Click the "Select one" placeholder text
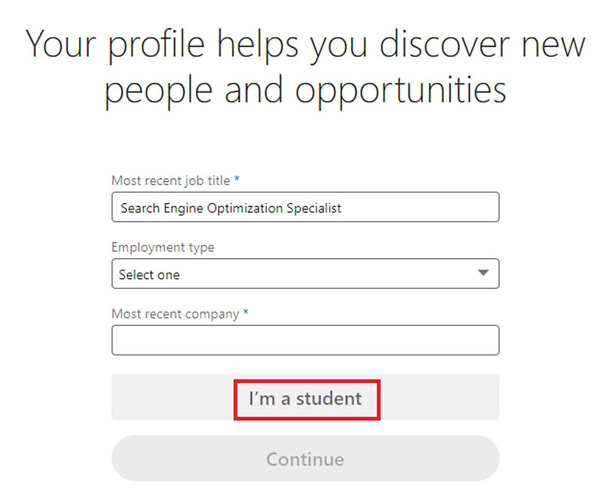Viewport: 600px width, 493px height. (x=150, y=274)
